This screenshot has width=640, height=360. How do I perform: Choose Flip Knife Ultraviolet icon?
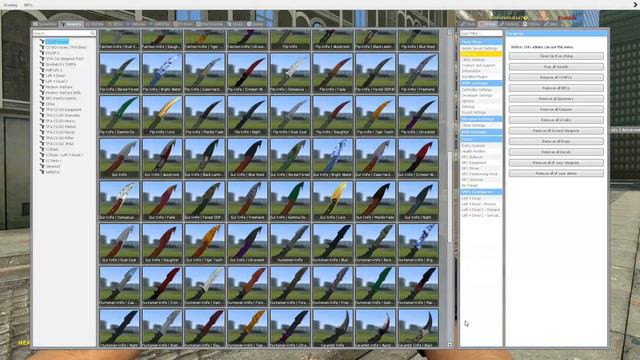pyautogui.click(x=418, y=116)
